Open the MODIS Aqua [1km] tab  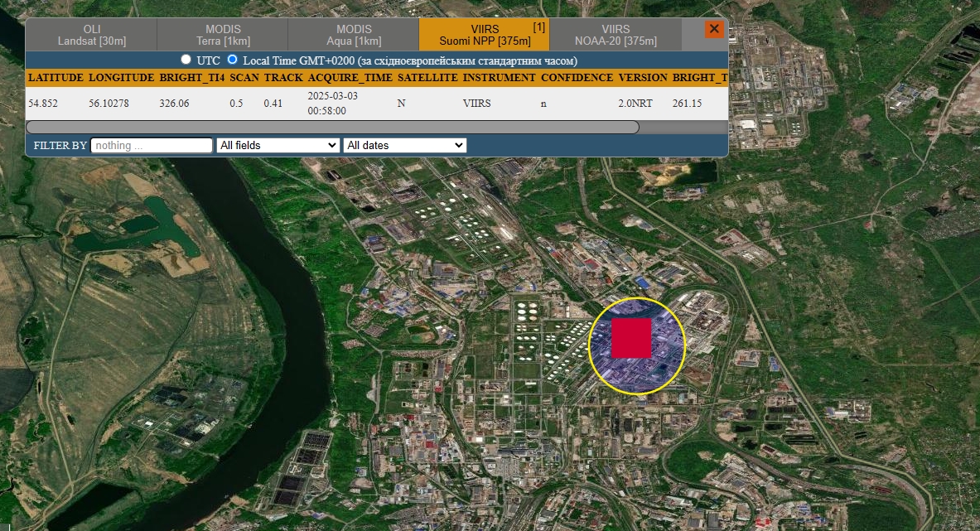(354, 35)
